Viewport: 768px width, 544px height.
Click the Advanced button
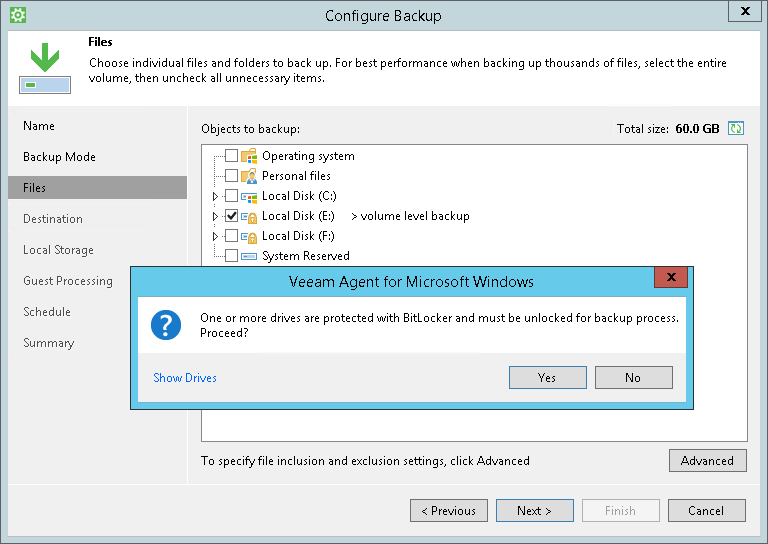708,461
